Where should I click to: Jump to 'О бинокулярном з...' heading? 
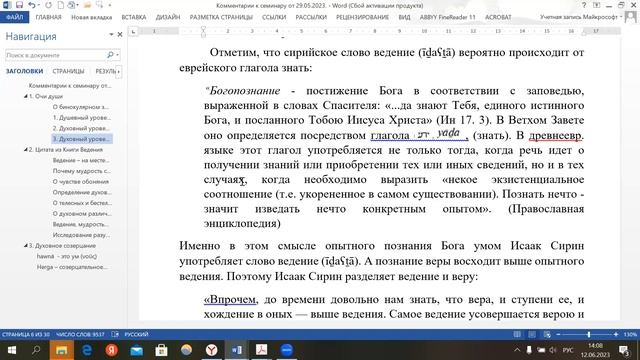81,107
